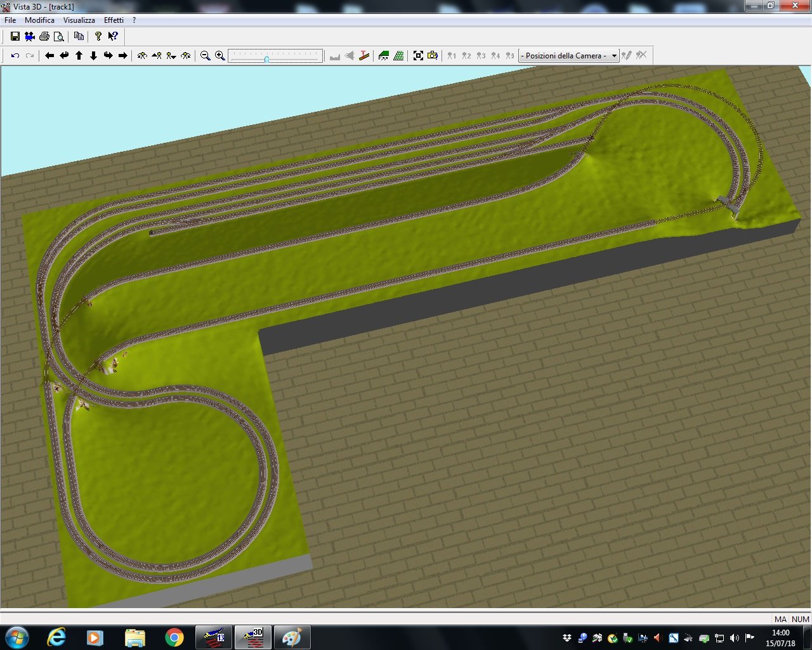Screen dimensions: 812x650
Task: Toggle the green grid wireframe icon
Action: coord(398,56)
